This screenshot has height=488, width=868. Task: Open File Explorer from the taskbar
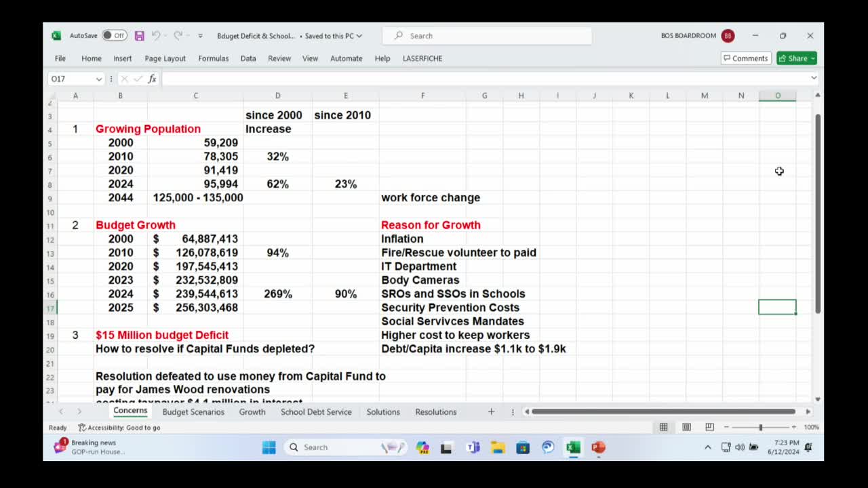coord(498,447)
